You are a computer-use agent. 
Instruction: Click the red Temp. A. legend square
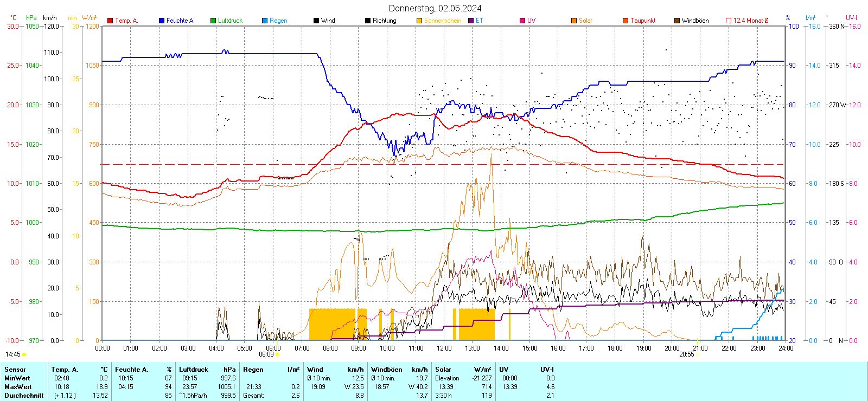click(x=110, y=21)
